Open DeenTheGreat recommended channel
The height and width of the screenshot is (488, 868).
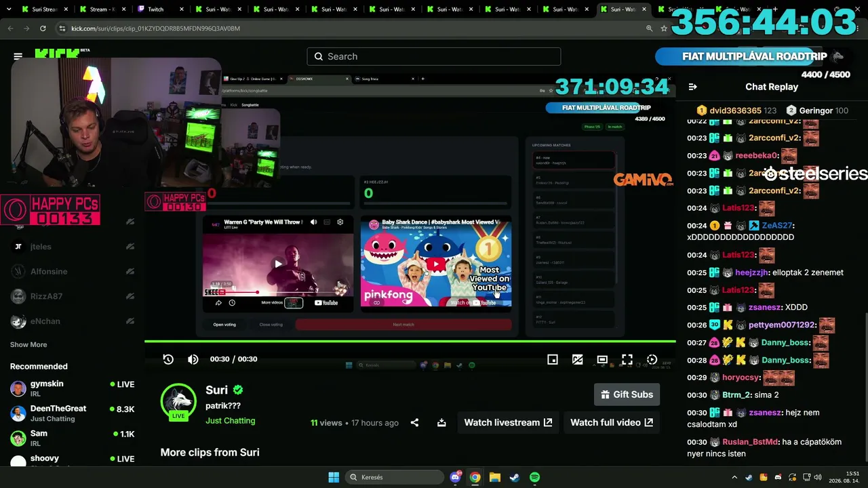[72, 413]
